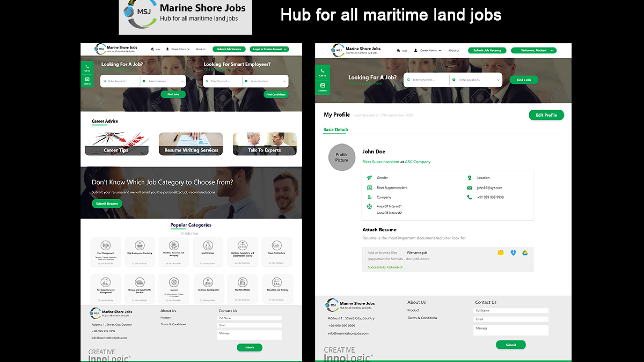Open the Career Tips card
Screen dimensions: 644x362
(x=117, y=144)
